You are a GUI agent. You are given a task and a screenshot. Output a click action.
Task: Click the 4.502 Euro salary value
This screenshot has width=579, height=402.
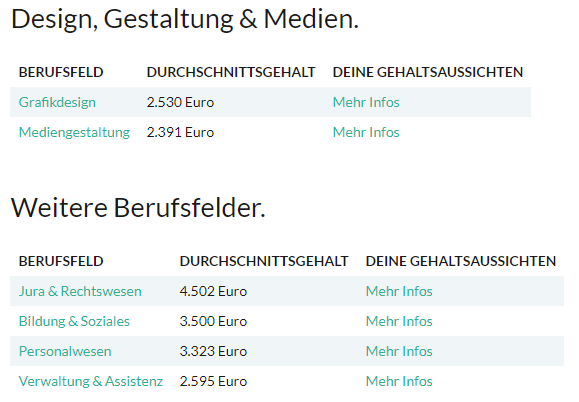pos(213,291)
